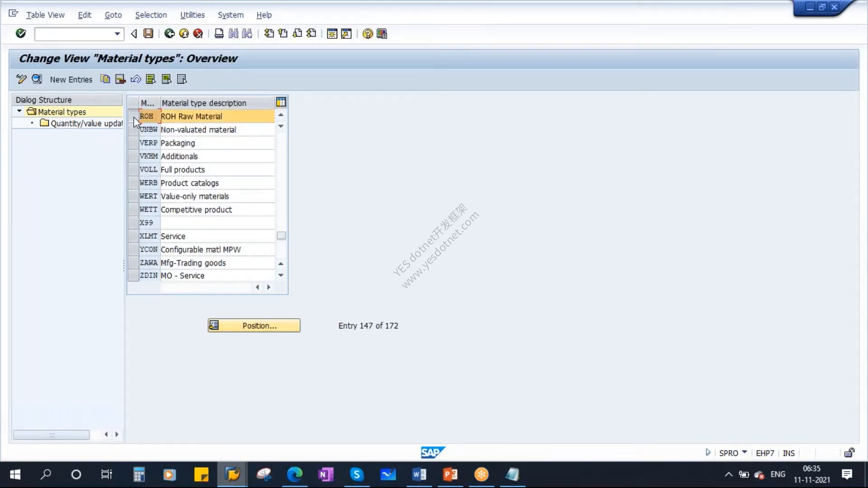Select the XLMT Service row selector
The height and width of the screenshot is (488, 868).
pos(133,236)
